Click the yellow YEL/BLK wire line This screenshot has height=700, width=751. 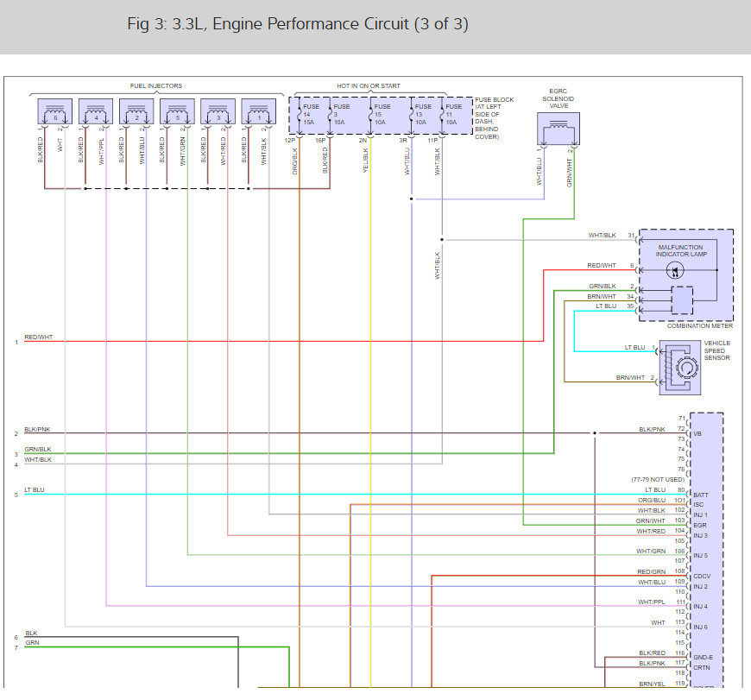point(370,412)
